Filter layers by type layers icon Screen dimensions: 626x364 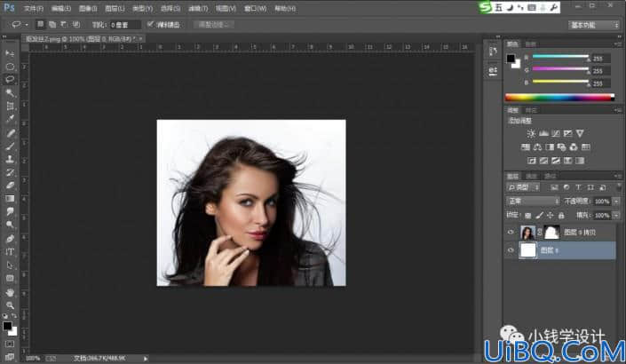tap(578, 187)
